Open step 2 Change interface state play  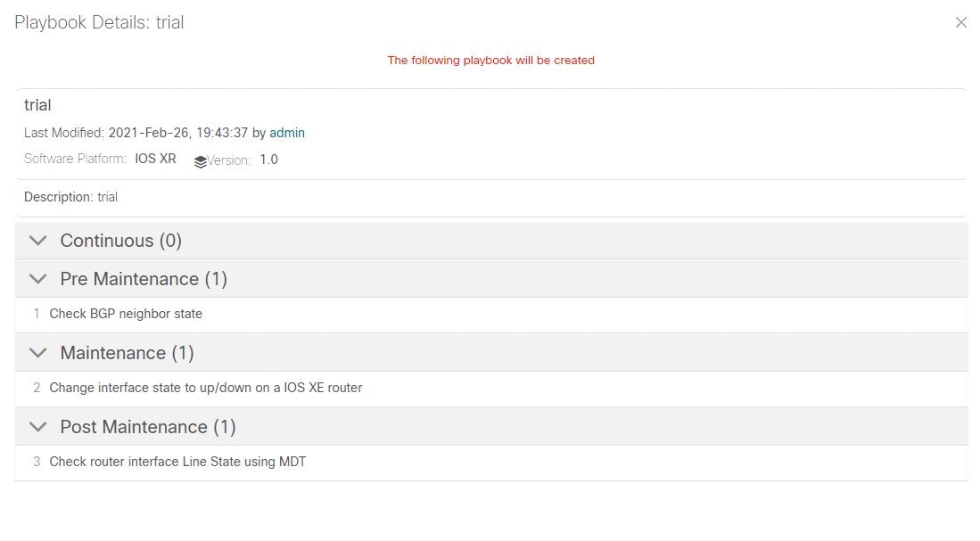(205, 388)
